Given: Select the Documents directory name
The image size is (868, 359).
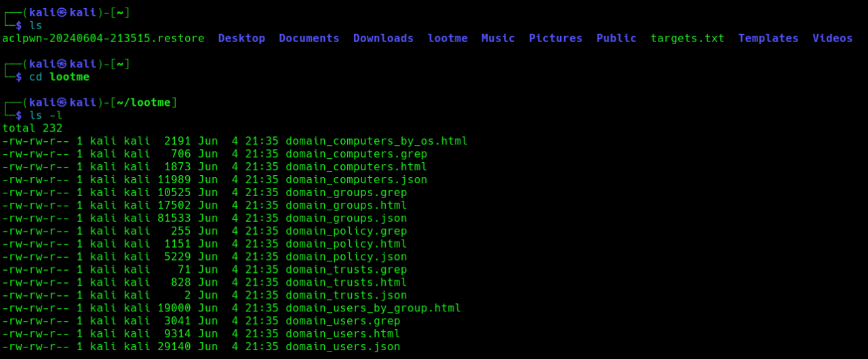Looking at the screenshot, I should coord(309,38).
